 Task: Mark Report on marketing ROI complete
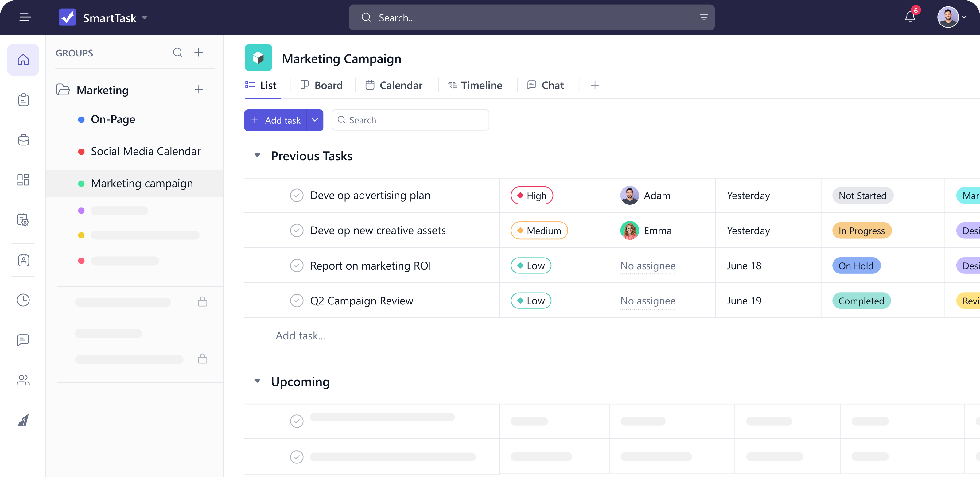[x=296, y=266]
